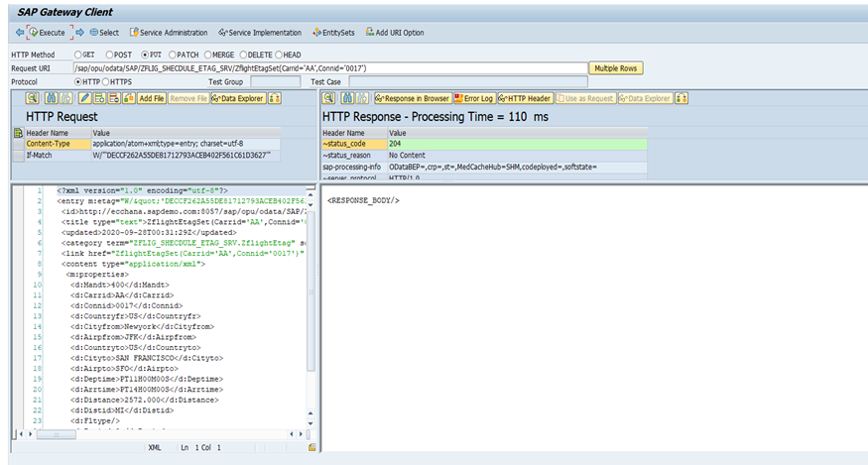Click the Remove File button
The height and width of the screenshot is (465, 868).
coord(188,98)
